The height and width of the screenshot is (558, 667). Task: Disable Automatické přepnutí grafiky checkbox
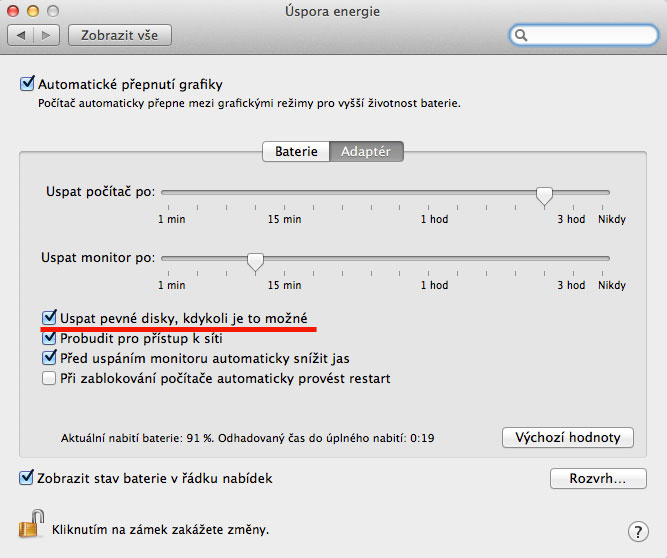click(x=27, y=84)
